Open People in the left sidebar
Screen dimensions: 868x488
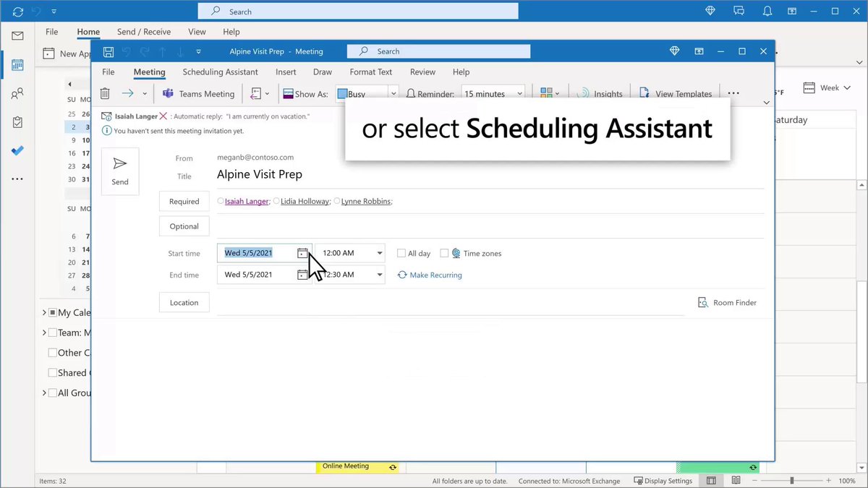(17, 93)
